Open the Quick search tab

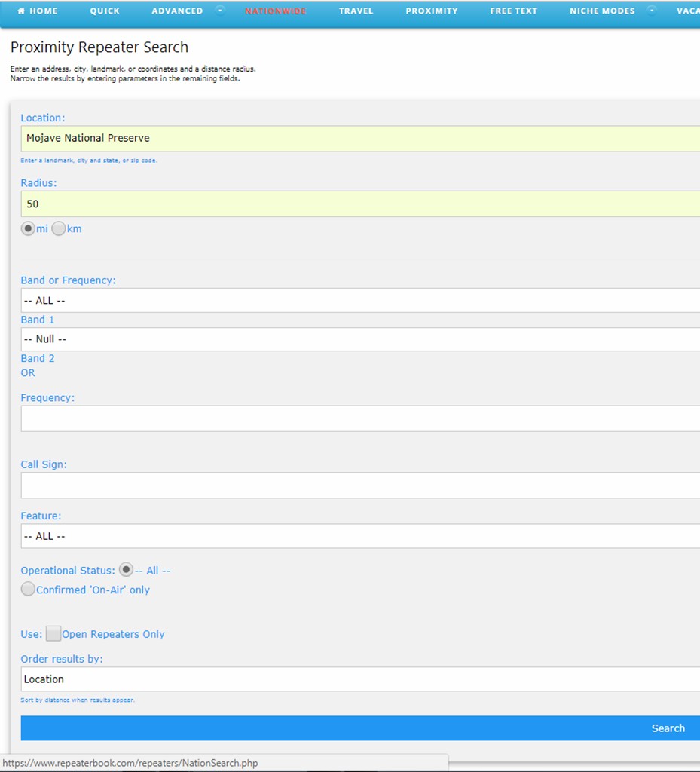[x=105, y=11]
